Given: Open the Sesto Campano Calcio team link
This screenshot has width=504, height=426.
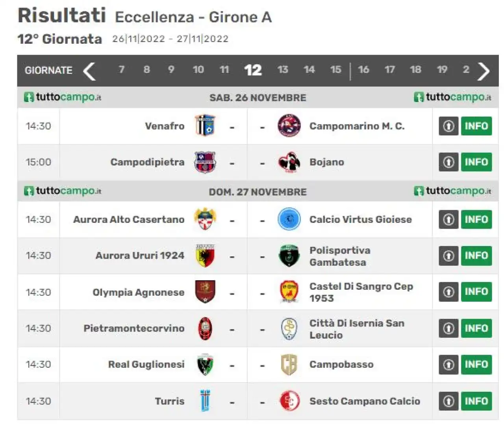Looking at the screenshot, I should pyautogui.click(x=365, y=401).
